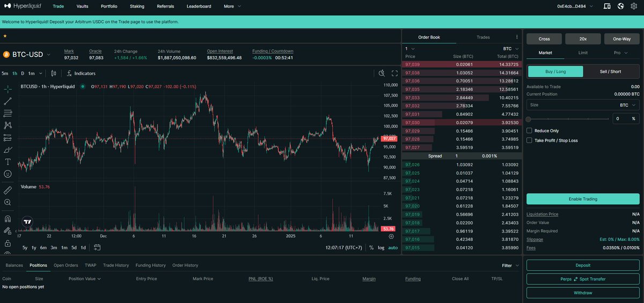Toggle stay in drawing mode
This screenshot has width=644, height=303.
pyautogui.click(x=8, y=231)
